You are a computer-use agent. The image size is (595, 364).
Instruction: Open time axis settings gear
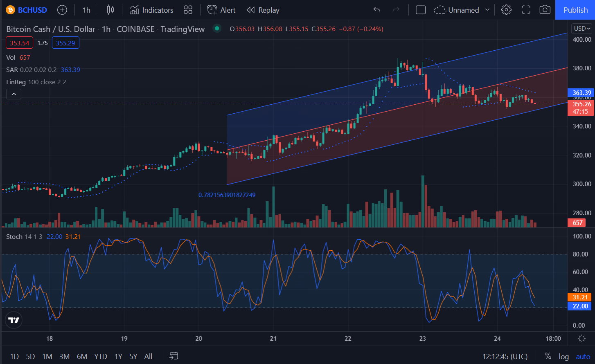(581, 339)
